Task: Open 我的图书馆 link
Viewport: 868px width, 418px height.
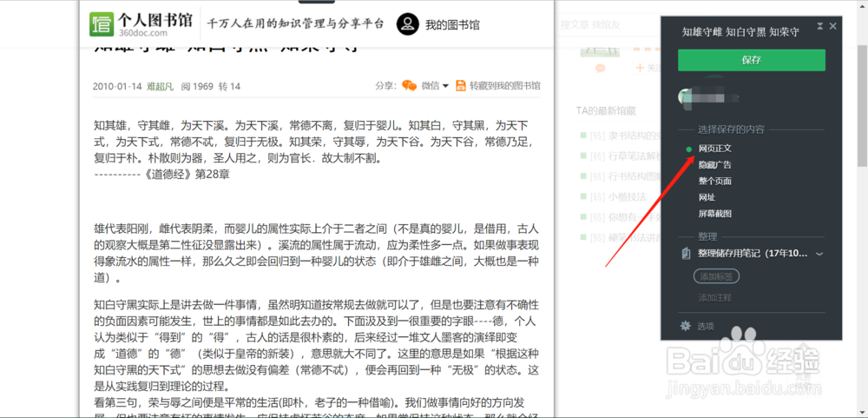Action: pyautogui.click(x=452, y=24)
